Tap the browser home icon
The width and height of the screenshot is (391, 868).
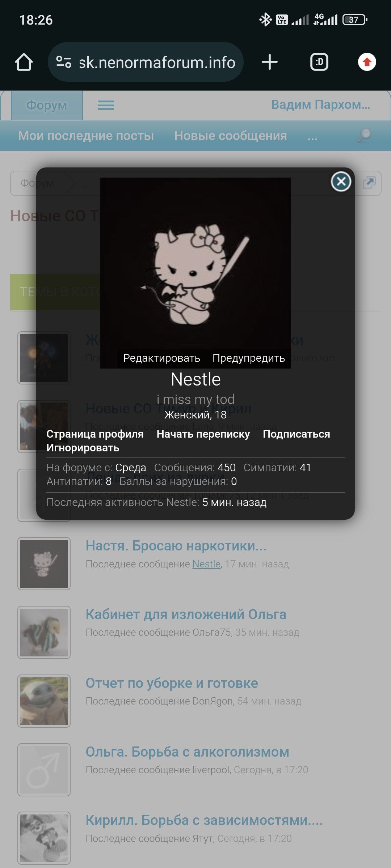tap(24, 62)
